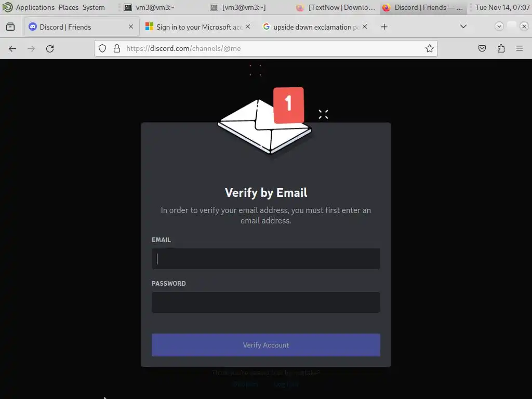Open the extensions puzzle icon
This screenshot has height=399, width=532.
501,48
